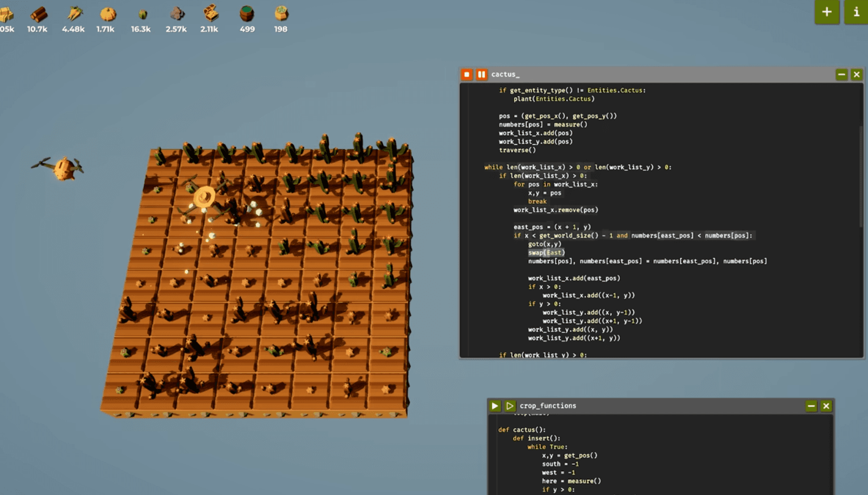The width and height of the screenshot is (868, 495).
Task: Select the wood resource icon showing 10.7k
Action: (x=38, y=14)
